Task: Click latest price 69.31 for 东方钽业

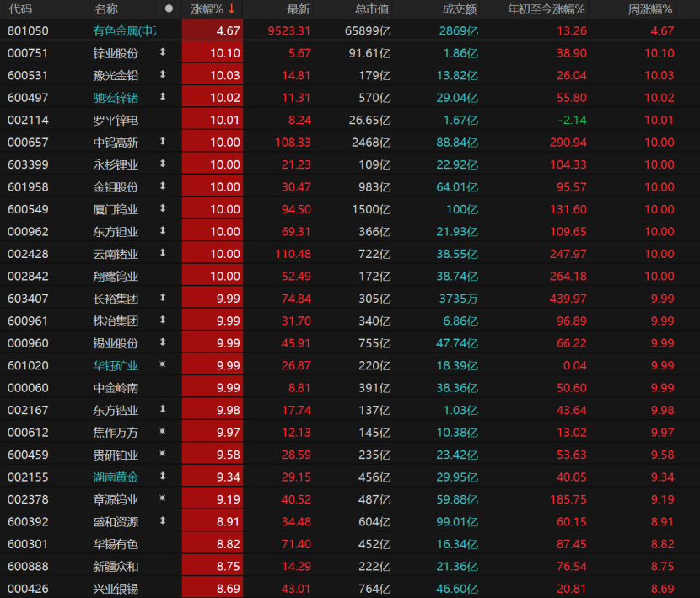Action: [x=296, y=232]
